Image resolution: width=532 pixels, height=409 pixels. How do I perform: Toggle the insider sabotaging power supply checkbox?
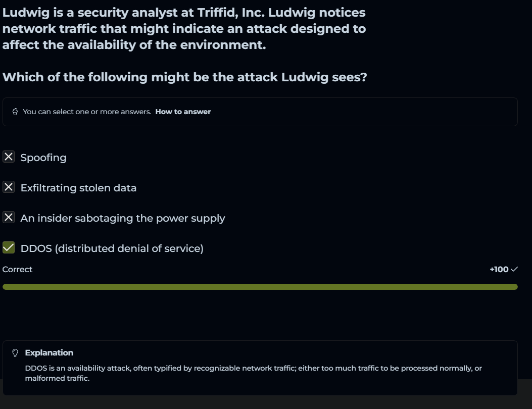point(9,218)
